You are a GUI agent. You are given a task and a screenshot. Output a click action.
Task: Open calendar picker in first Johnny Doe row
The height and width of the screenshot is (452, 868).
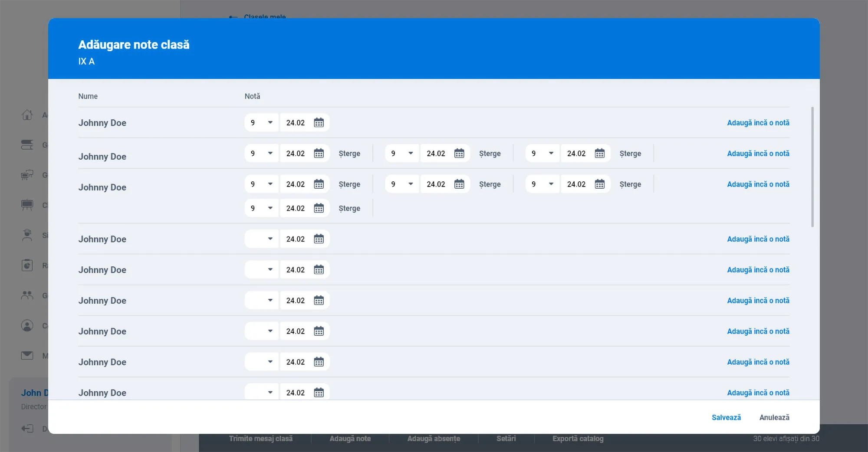[x=319, y=123]
